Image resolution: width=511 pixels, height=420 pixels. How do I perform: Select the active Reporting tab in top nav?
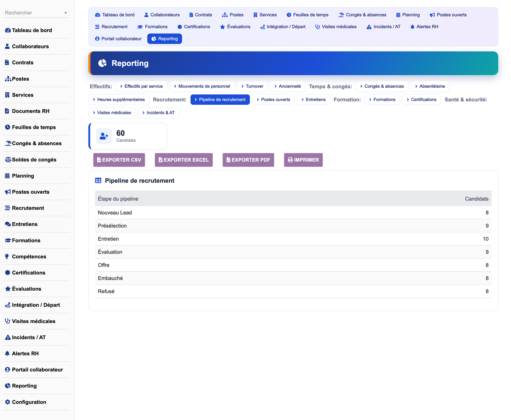click(165, 39)
